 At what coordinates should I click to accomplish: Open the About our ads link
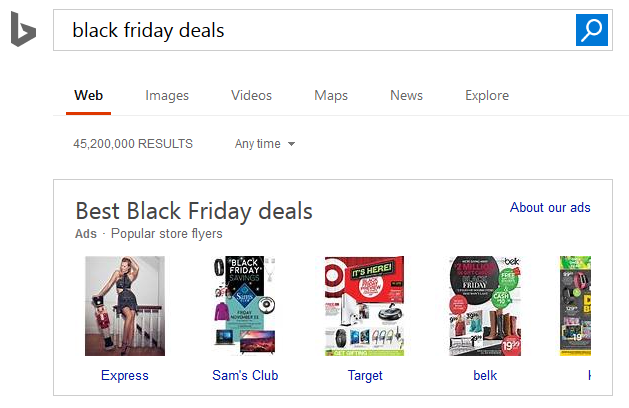coord(550,208)
